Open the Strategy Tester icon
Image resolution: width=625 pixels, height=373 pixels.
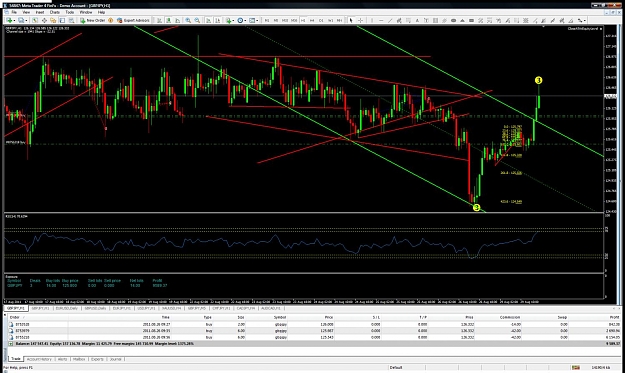(71, 20)
